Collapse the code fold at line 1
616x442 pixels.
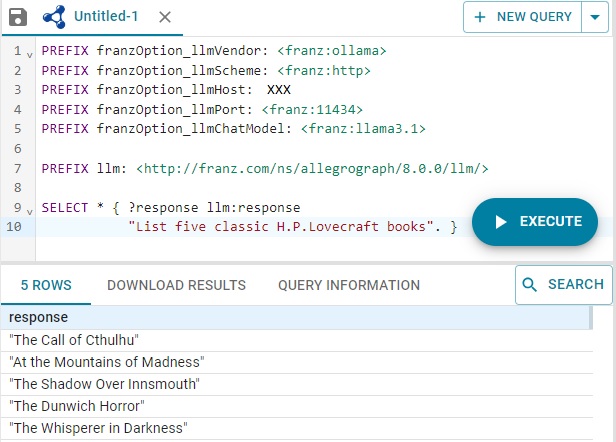point(30,51)
